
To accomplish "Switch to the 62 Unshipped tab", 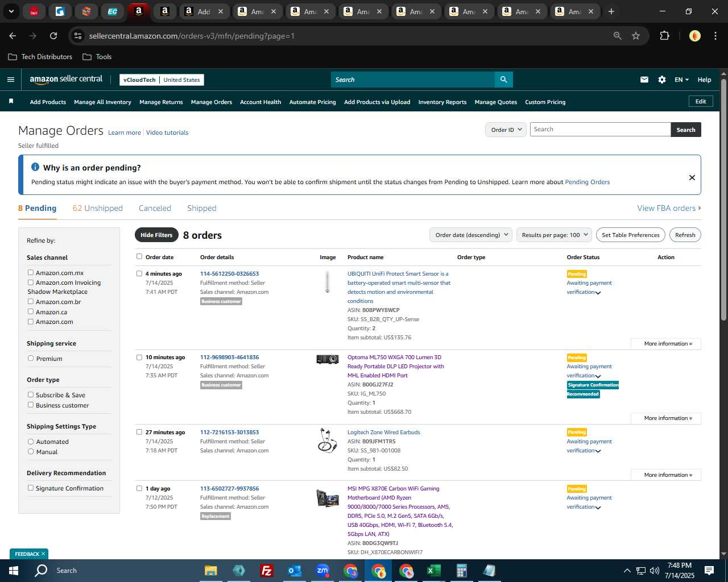I will 98,208.
